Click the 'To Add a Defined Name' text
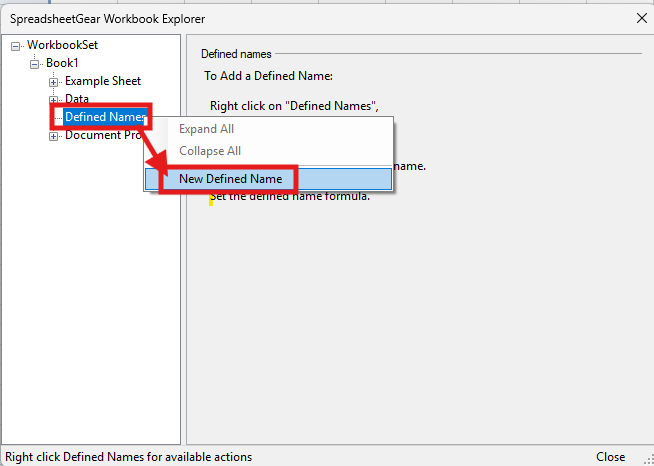 pos(268,75)
